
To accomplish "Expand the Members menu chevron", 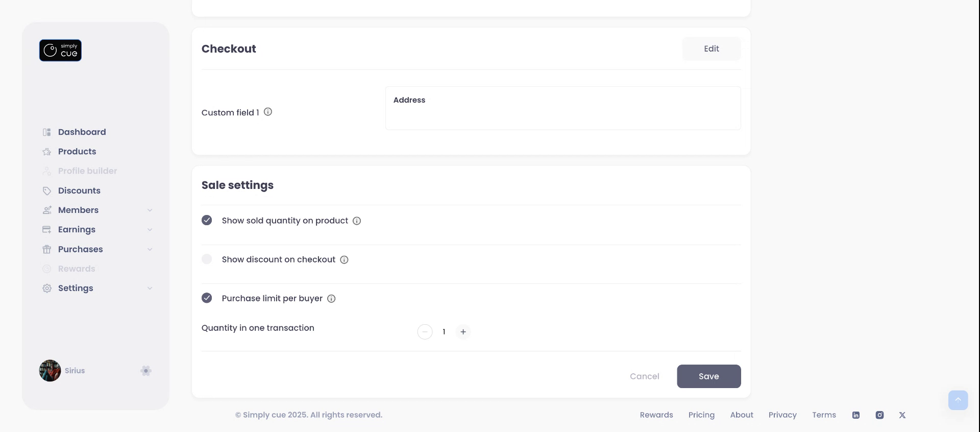I will pyautogui.click(x=150, y=210).
